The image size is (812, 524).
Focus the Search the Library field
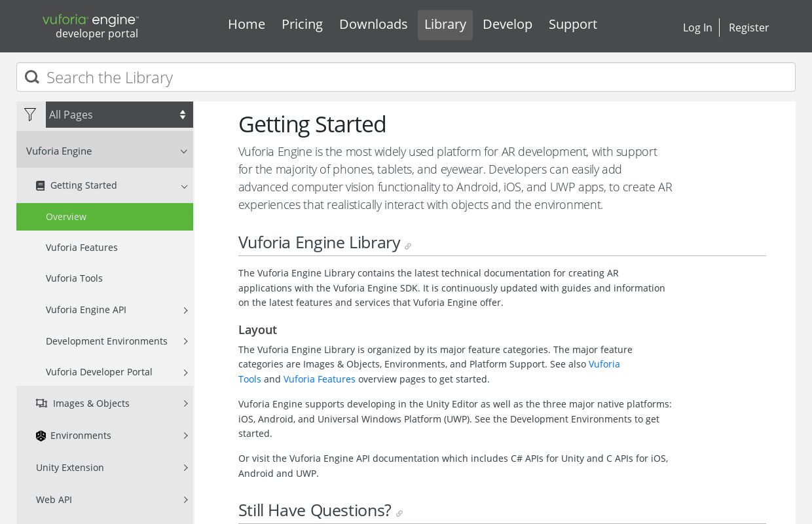(x=406, y=77)
